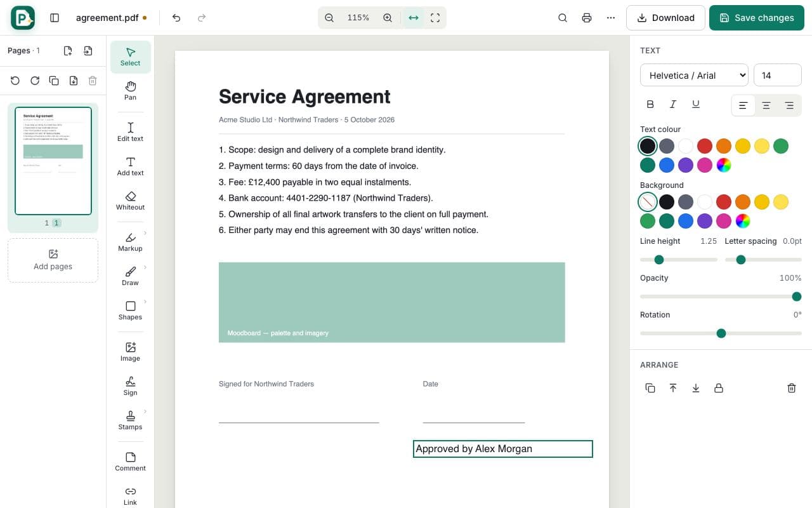Delete the selected object in Arrange
The image size is (812, 508).
pyautogui.click(x=792, y=388)
